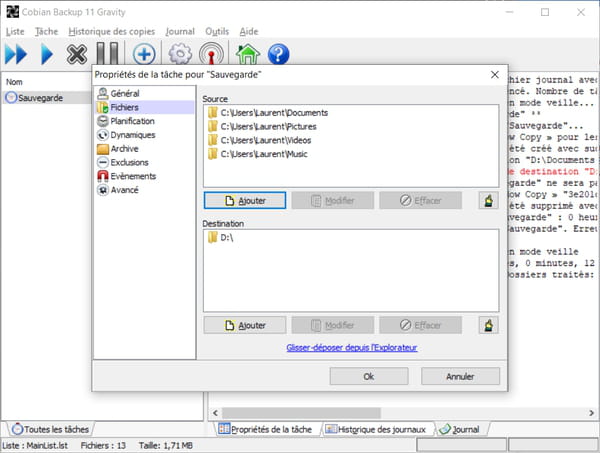Click the log scrollbar right arrow
The height and width of the screenshot is (453, 600).
[x=592, y=413]
